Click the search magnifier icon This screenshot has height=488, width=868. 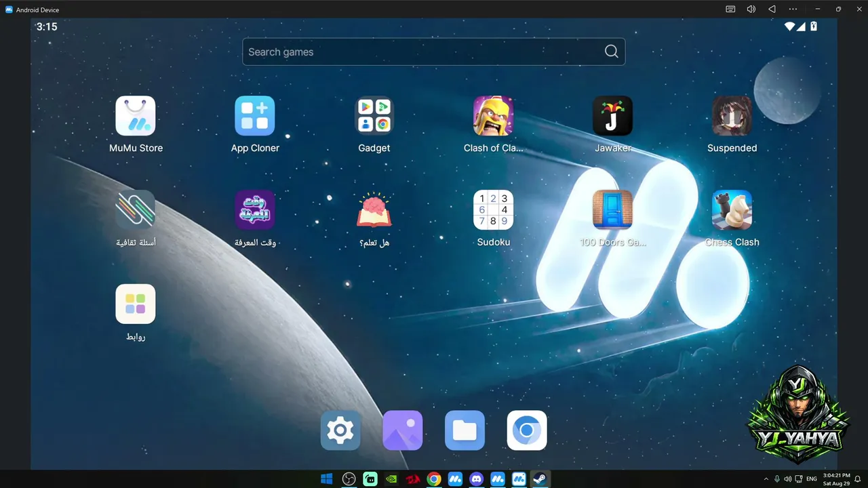tap(611, 52)
